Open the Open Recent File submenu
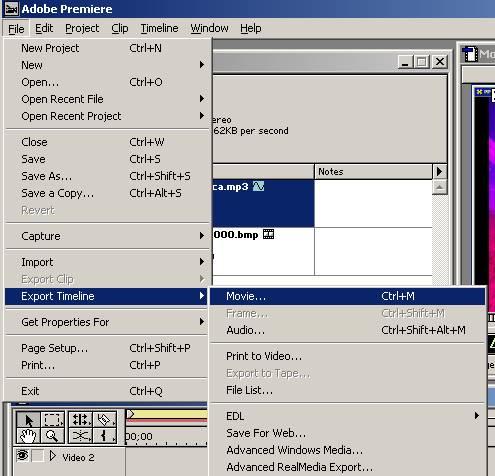495x476 pixels. [108, 99]
